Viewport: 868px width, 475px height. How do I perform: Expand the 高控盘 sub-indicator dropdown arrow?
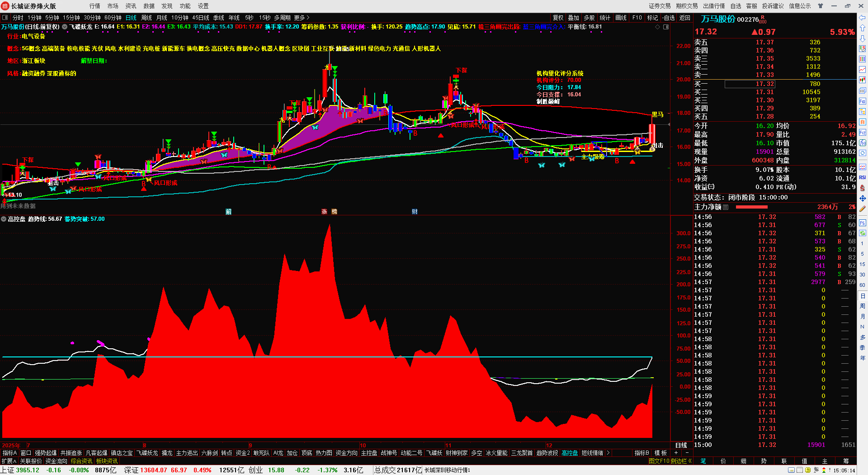(x=4, y=219)
